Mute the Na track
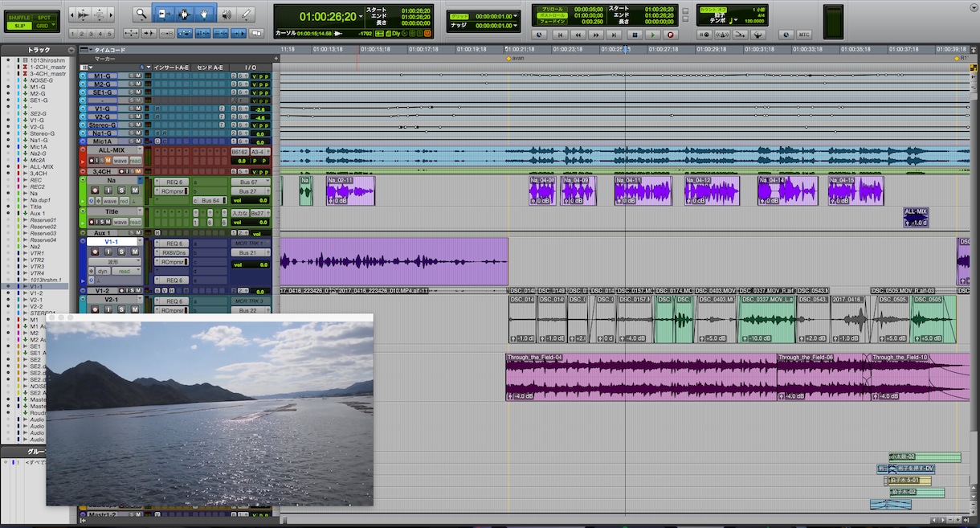980x528 pixels. [134, 191]
